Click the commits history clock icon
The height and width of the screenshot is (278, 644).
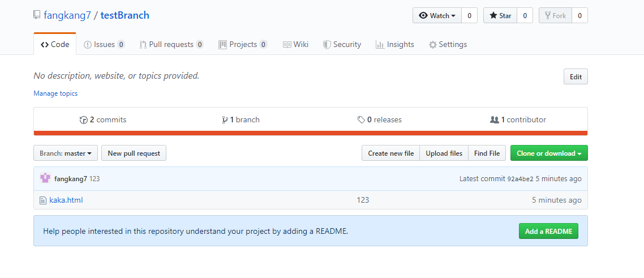pos(84,120)
